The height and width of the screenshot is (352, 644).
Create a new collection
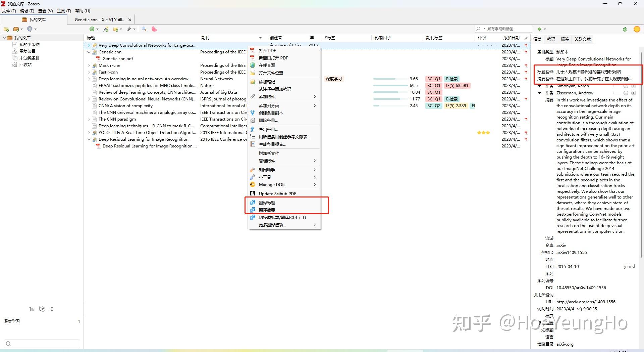pos(6,29)
